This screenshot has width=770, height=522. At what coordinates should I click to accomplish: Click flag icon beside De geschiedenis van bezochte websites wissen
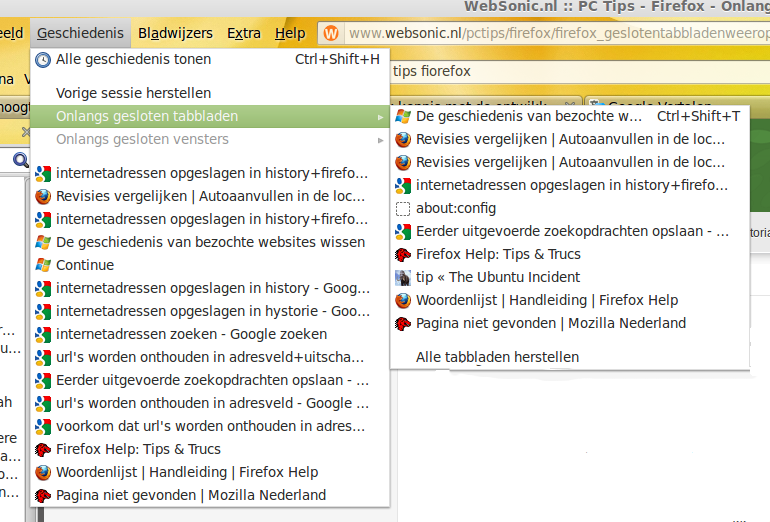point(43,242)
